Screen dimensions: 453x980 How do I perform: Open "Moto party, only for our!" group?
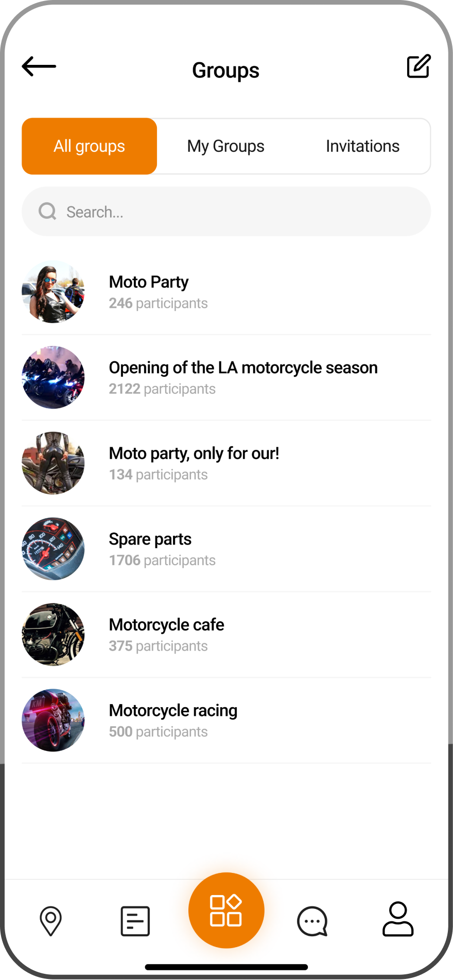click(x=194, y=453)
